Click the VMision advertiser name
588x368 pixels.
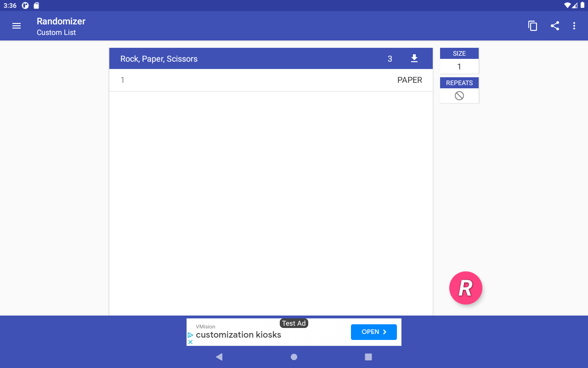[205, 327]
